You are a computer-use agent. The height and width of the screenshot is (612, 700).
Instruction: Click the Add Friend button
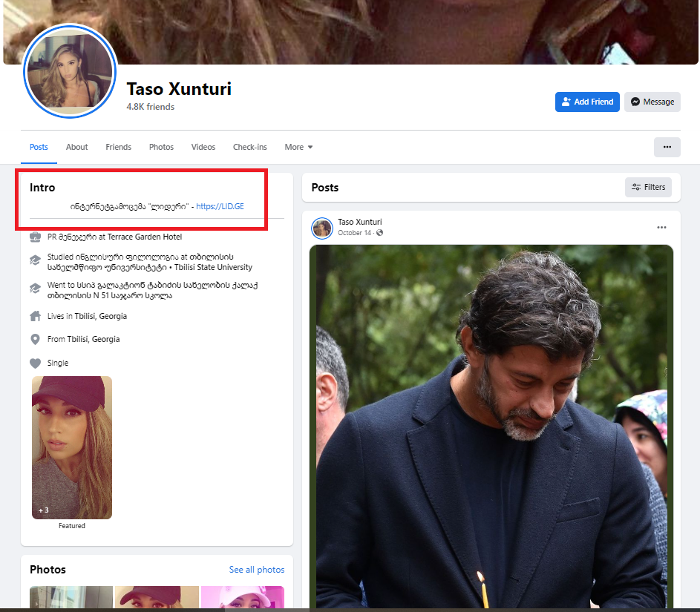pyautogui.click(x=587, y=102)
